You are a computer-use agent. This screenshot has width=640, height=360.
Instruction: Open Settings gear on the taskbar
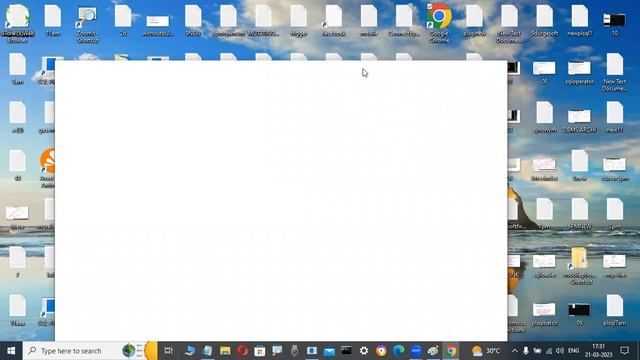[364, 351]
